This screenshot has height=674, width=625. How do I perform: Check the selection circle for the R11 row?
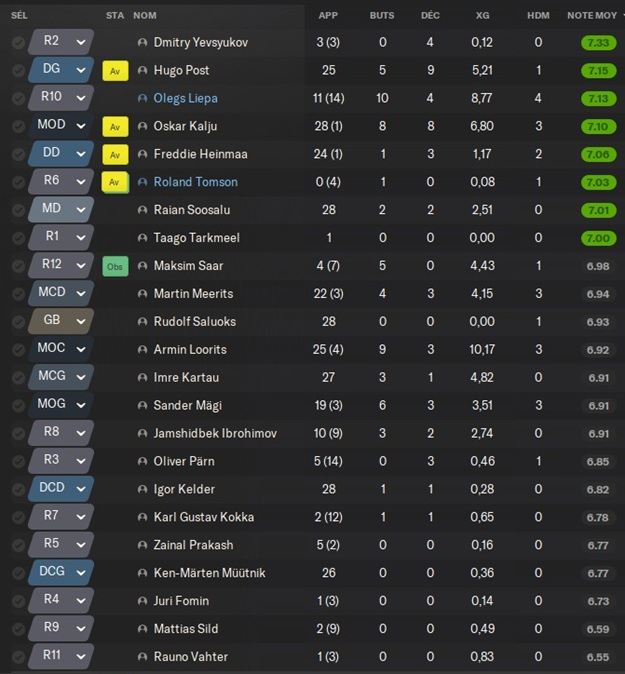[18, 657]
